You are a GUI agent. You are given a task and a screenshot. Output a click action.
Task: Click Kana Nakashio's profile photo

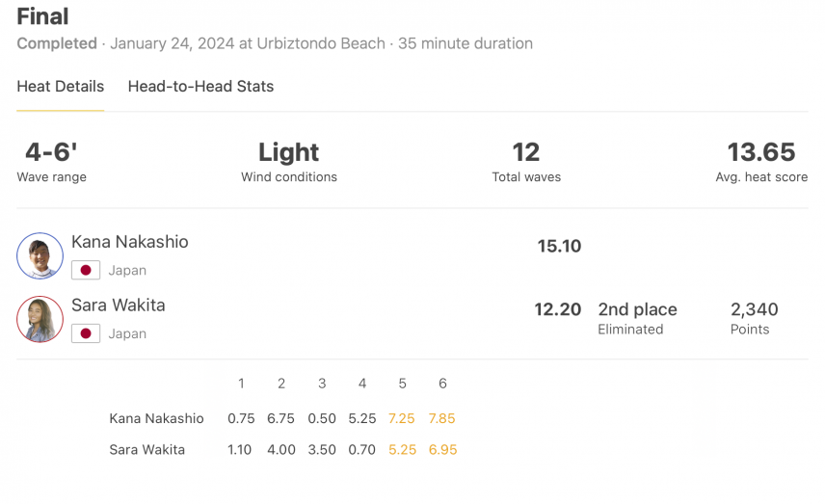pyautogui.click(x=40, y=255)
